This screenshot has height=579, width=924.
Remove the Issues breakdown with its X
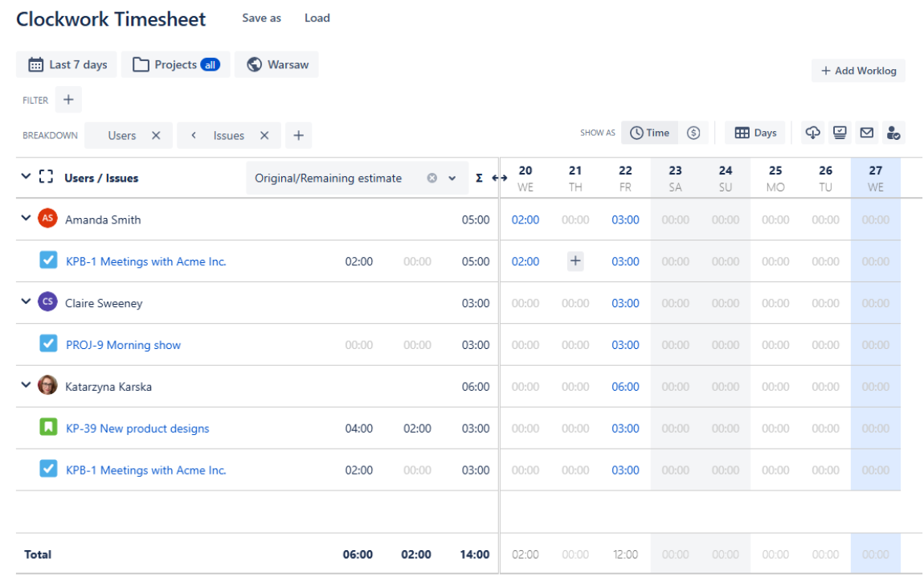pos(264,135)
